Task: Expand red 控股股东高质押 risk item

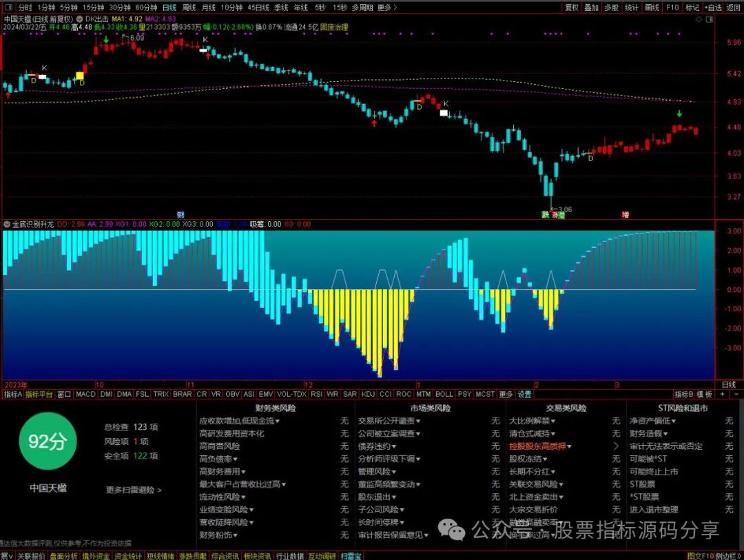Action: pyautogui.click(x=540, y=446)
